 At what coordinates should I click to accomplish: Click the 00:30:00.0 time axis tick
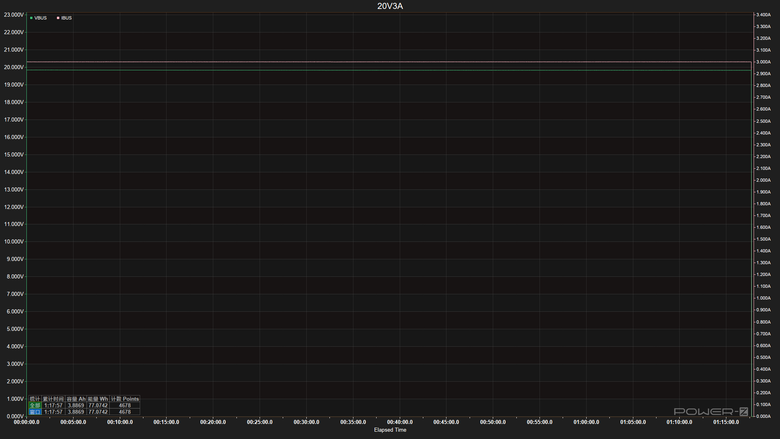click(306, 422)
